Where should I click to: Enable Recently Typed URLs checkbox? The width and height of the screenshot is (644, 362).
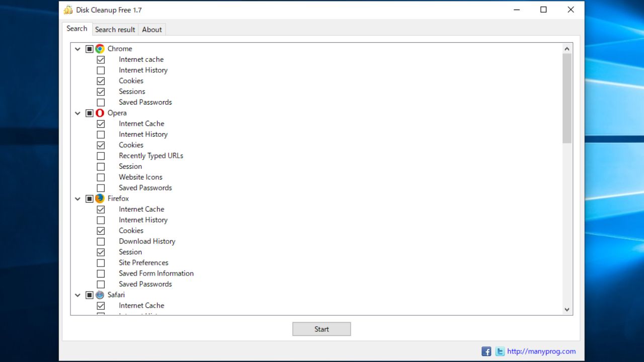pos(101,156)
